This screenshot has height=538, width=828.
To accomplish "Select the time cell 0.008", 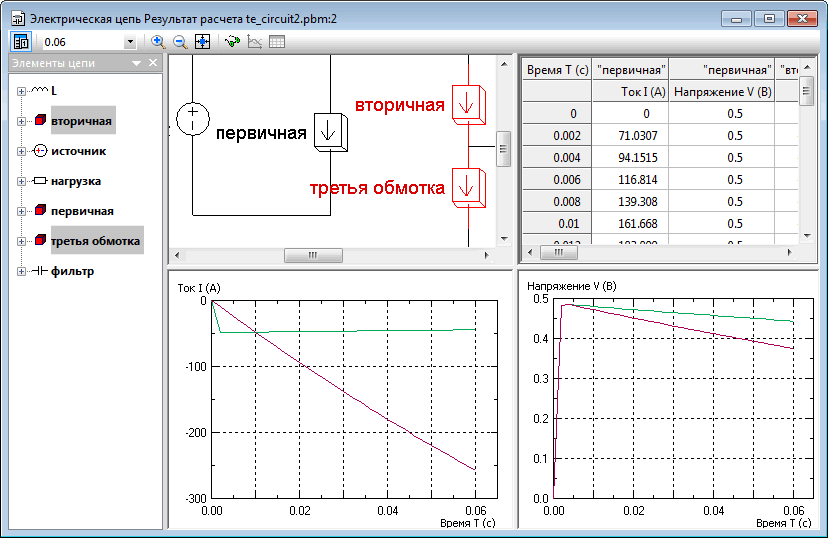I will [557, 202].
